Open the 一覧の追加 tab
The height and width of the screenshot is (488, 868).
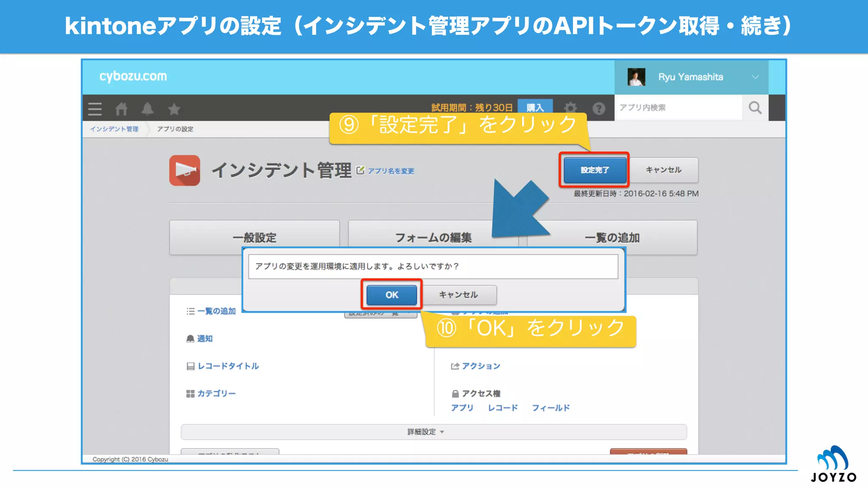(x=612, y=238)
